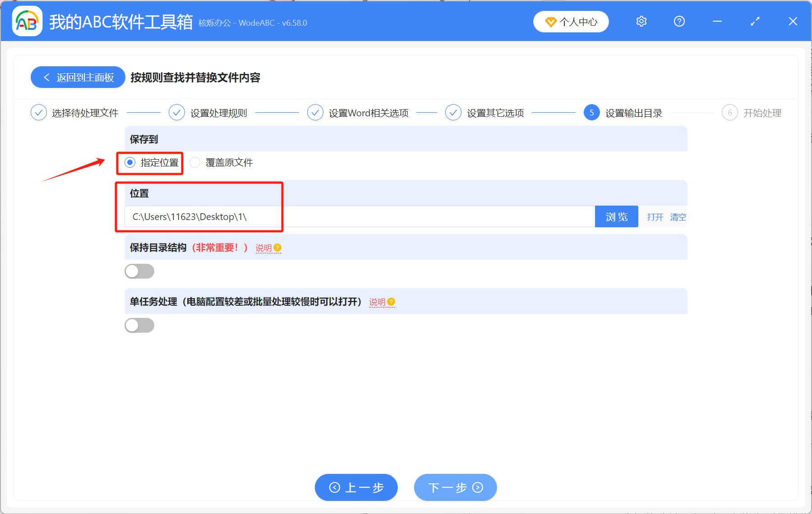Toggle the 单任务处理 switch
812x514 pixels.
[139, 325]
